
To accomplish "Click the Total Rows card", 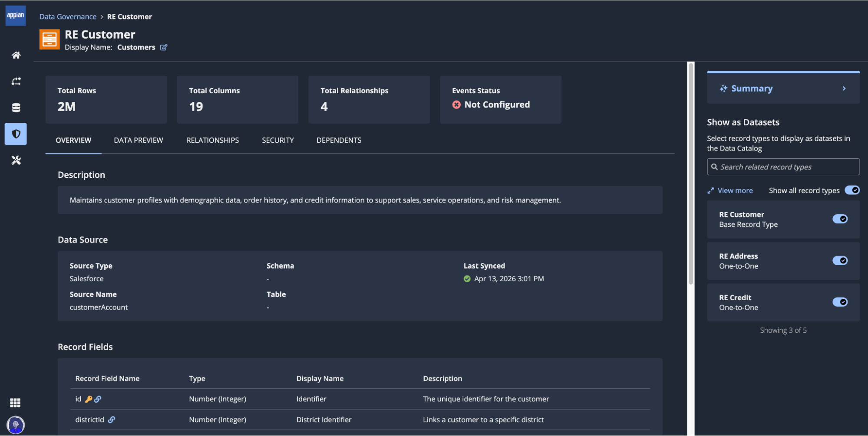I will tap(106, 100).
